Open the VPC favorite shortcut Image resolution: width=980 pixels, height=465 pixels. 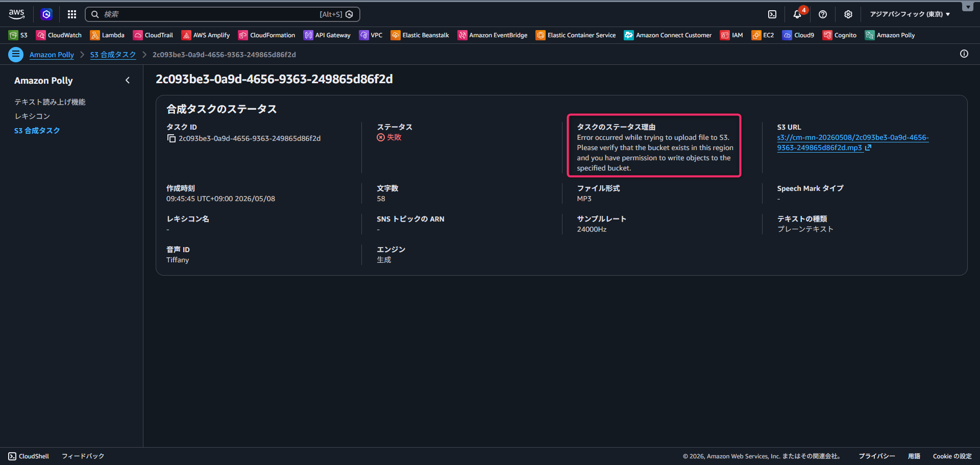tap(371, 35)
